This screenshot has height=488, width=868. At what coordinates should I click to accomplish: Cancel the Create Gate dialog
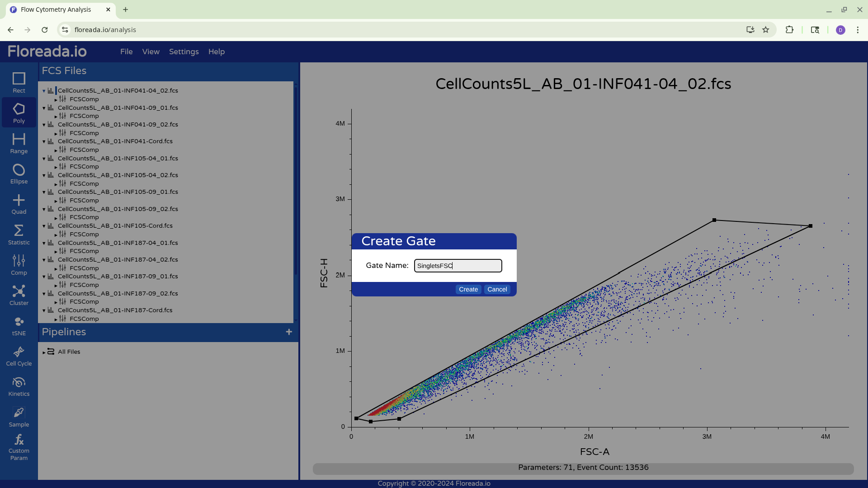[497, 289]
